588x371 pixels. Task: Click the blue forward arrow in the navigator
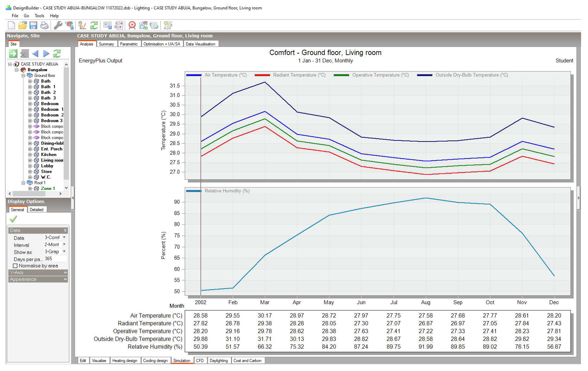(46, 54)
